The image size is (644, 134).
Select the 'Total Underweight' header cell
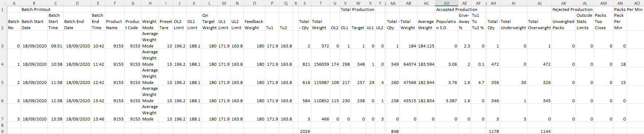click(x=514, y=22)
